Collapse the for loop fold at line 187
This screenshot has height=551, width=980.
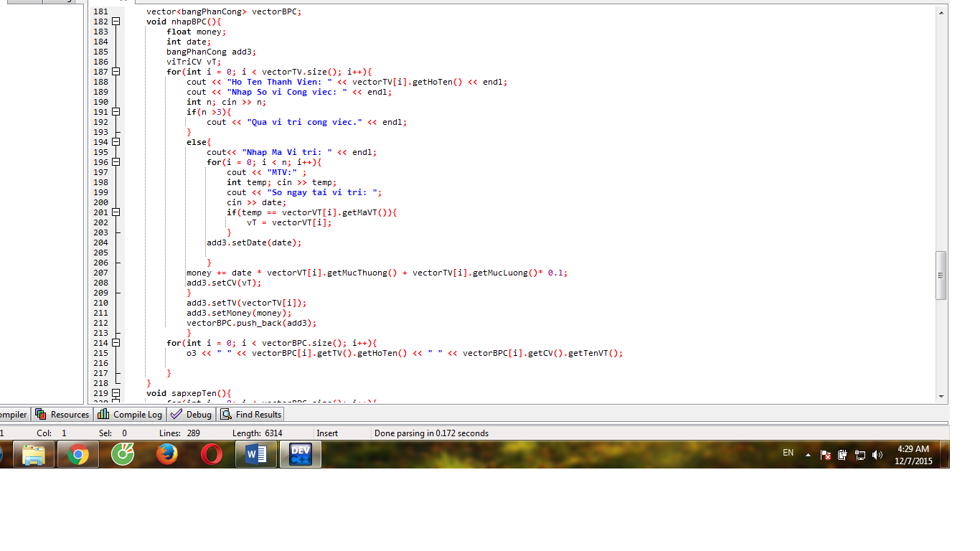tap(116, 72)
